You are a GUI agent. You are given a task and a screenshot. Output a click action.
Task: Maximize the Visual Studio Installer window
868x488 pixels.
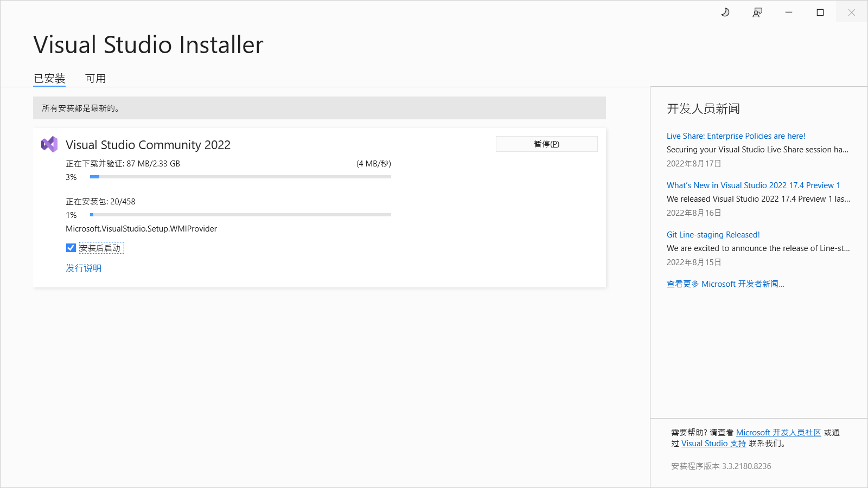click(820, 12)
